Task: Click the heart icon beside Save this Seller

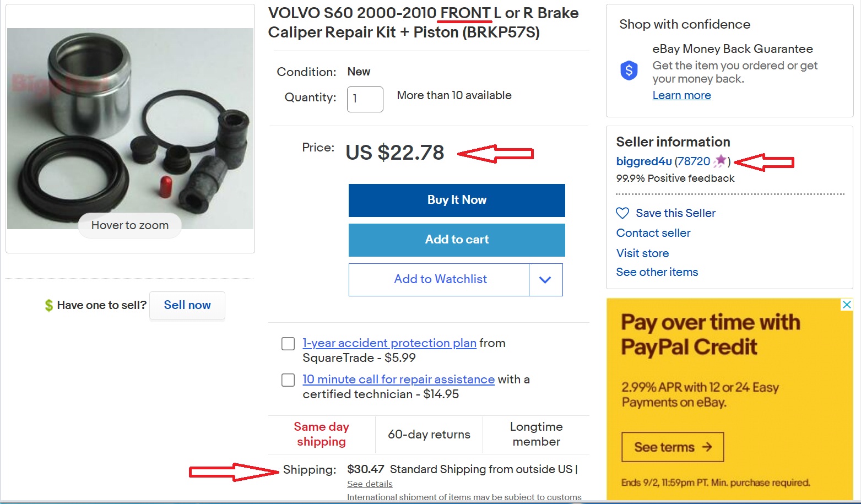Action: (622, 213)
